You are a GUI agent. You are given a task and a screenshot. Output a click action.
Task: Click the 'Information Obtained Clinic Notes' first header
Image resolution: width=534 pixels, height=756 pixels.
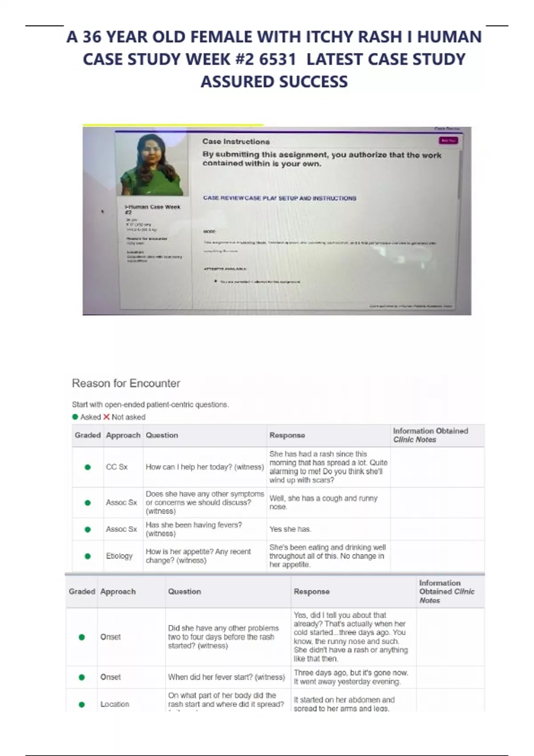tap(430, 435)
